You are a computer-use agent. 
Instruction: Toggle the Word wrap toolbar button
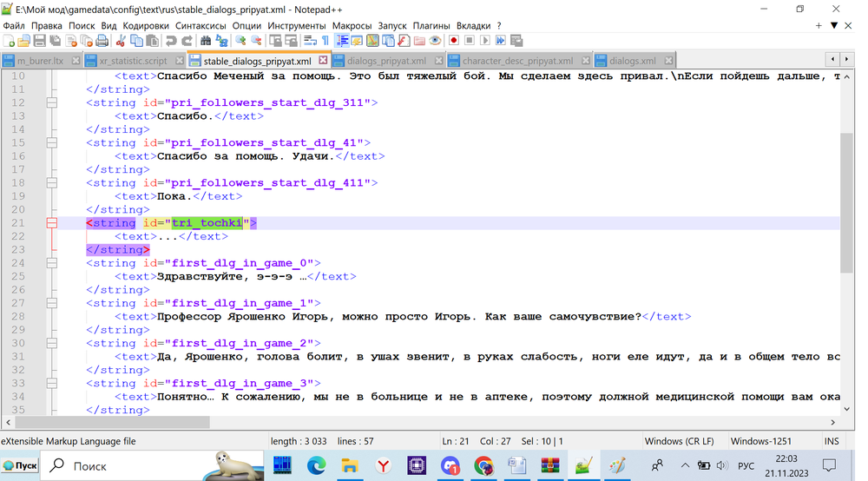pos(310,41)
